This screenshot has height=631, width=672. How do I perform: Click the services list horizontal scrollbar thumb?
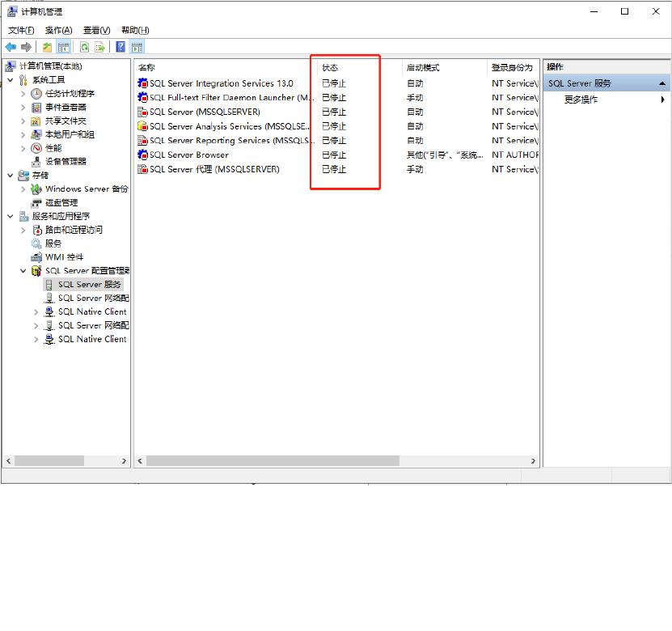pyautogui.click(x=273, y=461)
